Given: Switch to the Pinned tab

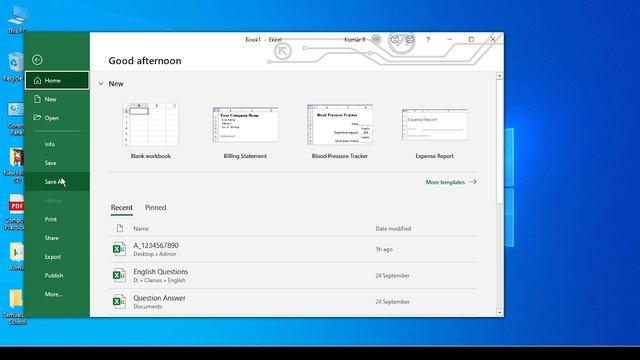Looking at the screenshot, I should [156, 208].
